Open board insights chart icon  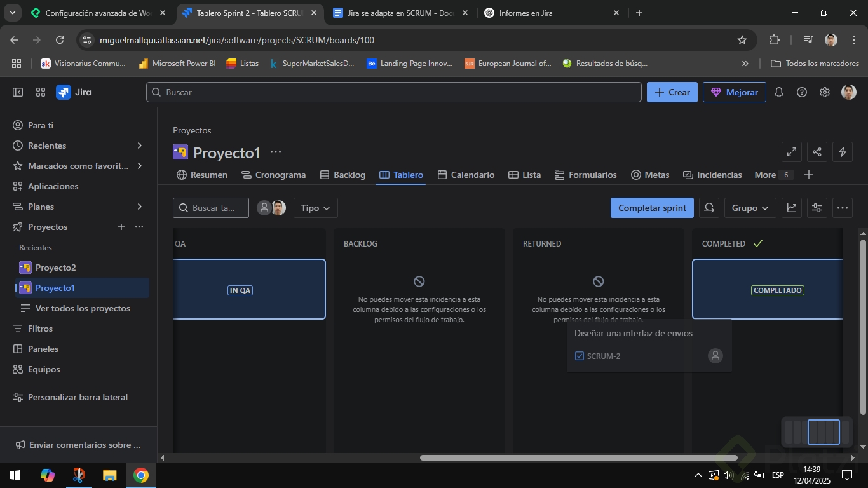point(792,208)
